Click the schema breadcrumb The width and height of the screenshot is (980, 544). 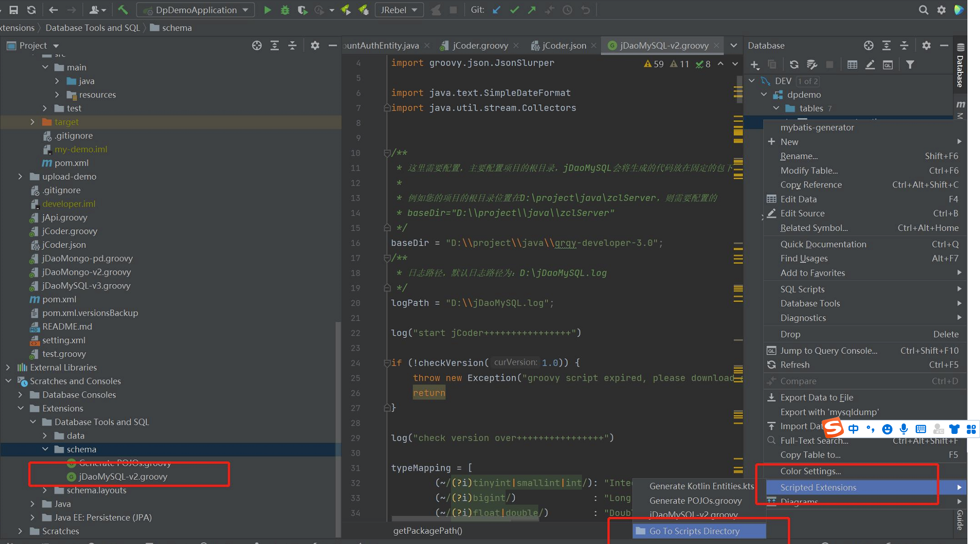click(x=171, y=28)
